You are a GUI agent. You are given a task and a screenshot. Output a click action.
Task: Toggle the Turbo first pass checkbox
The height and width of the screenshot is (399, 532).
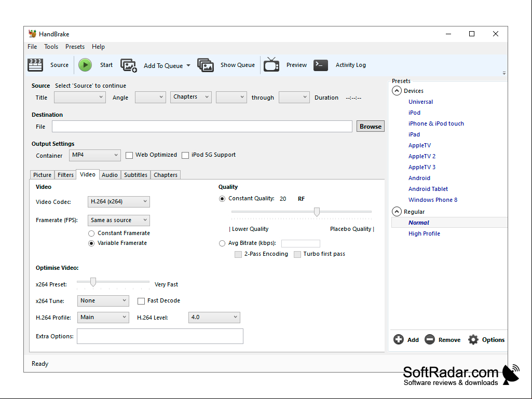[297, 254]
